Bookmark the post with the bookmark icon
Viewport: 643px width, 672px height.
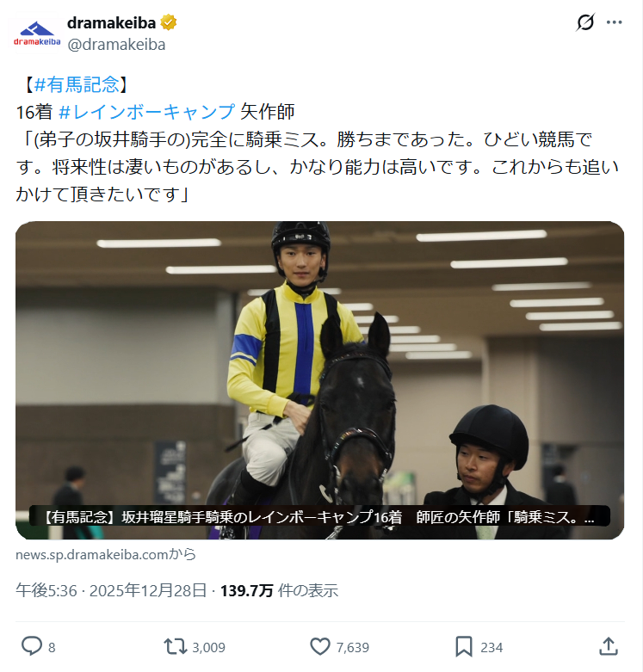pos(464,646)
